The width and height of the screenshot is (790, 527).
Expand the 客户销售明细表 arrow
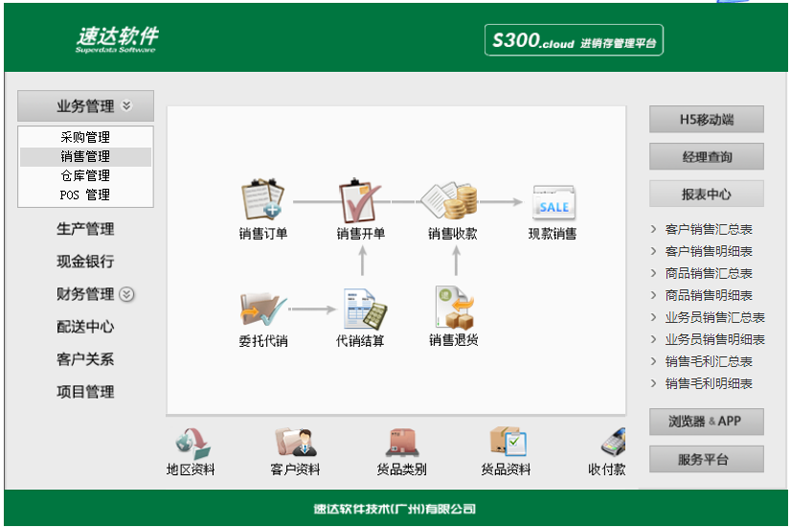coord(653,251)
